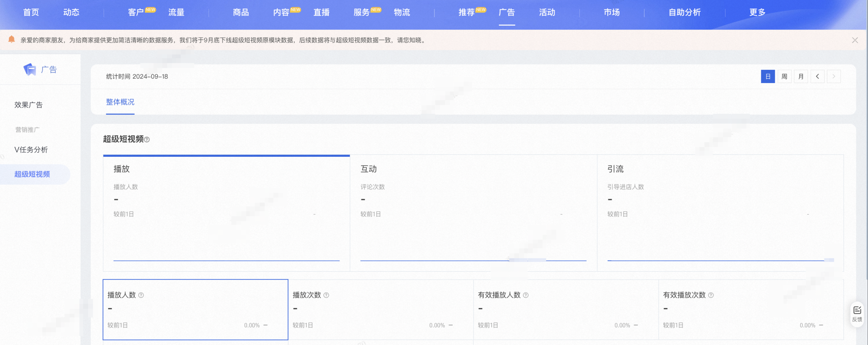Click help icon next to 超级短视频 heading
This screenshot has height=345, width=868.
[x=147, y=139]
